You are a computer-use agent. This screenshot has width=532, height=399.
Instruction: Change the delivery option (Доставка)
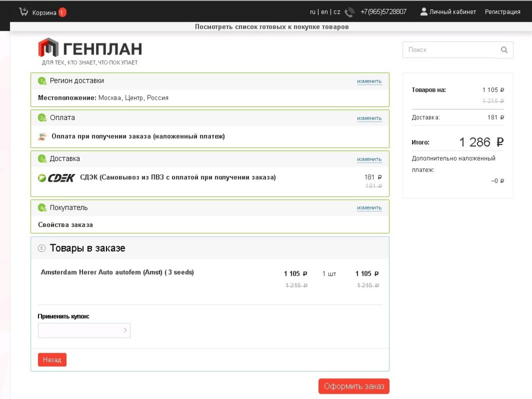point(369,159)
